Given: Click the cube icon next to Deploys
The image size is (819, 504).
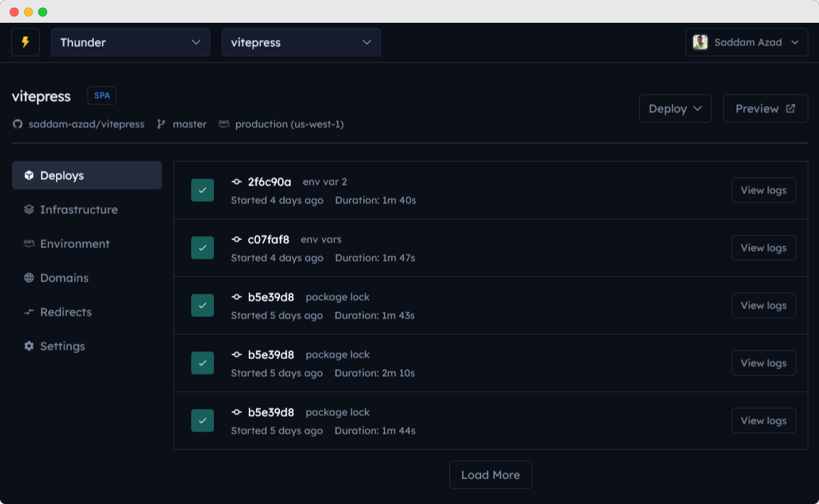Looking at the screenshot, I should [x=28, y=176].
